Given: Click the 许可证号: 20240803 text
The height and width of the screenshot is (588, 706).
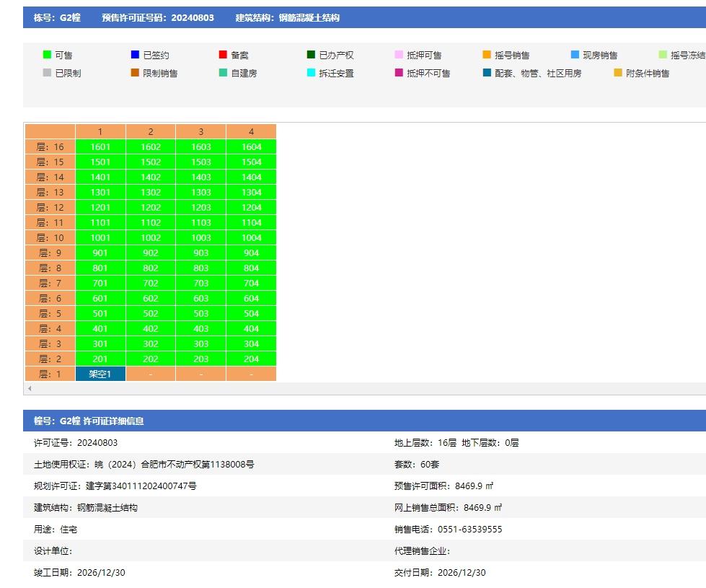Looking at the screenshot, I should pos(76,443).
